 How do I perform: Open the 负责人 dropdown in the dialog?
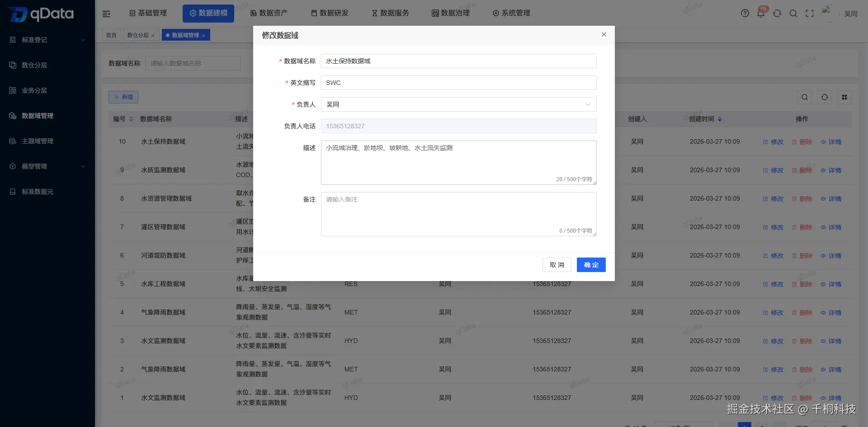(x=588, y=104)
